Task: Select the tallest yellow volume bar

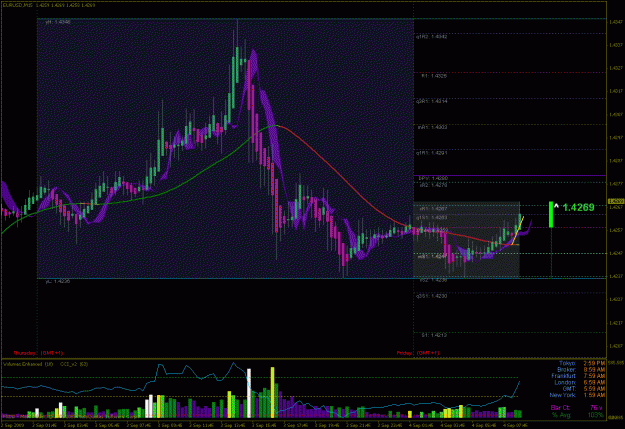Action: tap(273, 392)
